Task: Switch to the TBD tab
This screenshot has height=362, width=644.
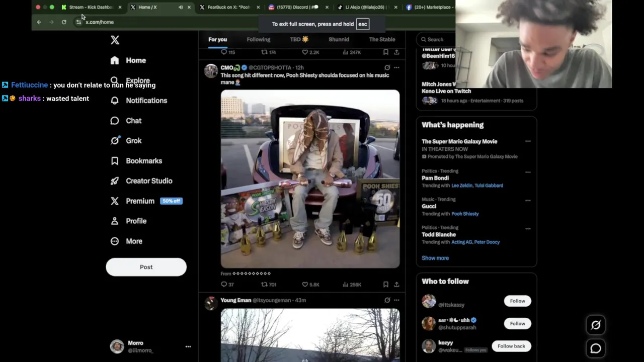Action: click(x=299, y=39)
